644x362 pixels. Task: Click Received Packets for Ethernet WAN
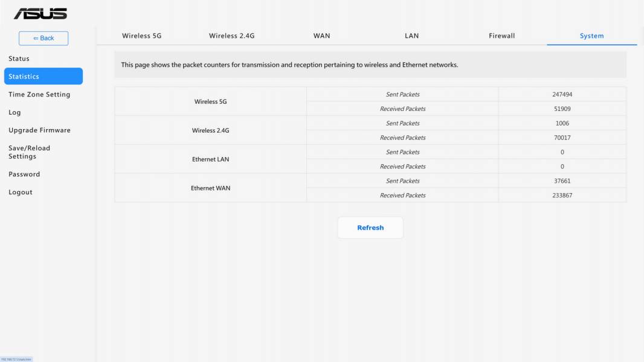(402, 195)
